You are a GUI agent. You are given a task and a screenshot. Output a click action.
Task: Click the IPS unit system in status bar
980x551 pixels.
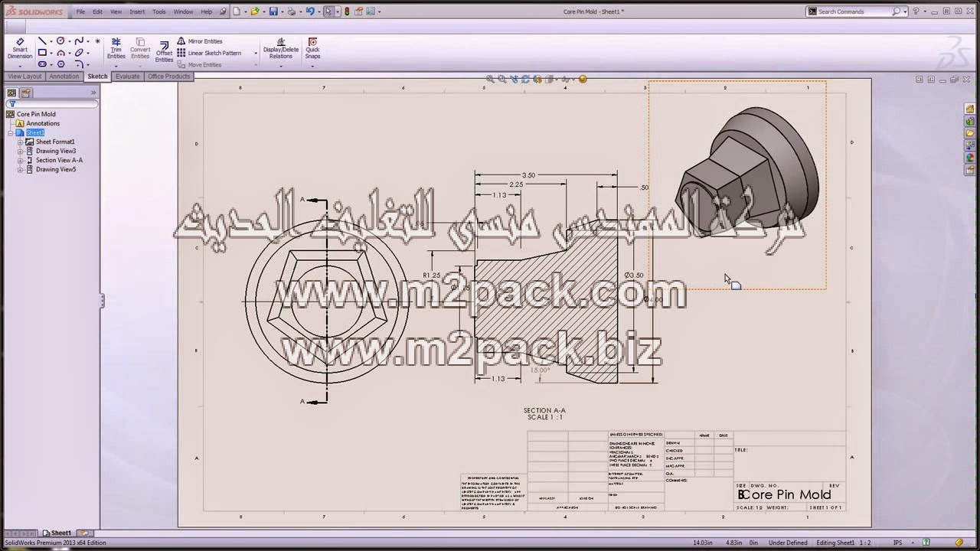[x=897, y=543]
